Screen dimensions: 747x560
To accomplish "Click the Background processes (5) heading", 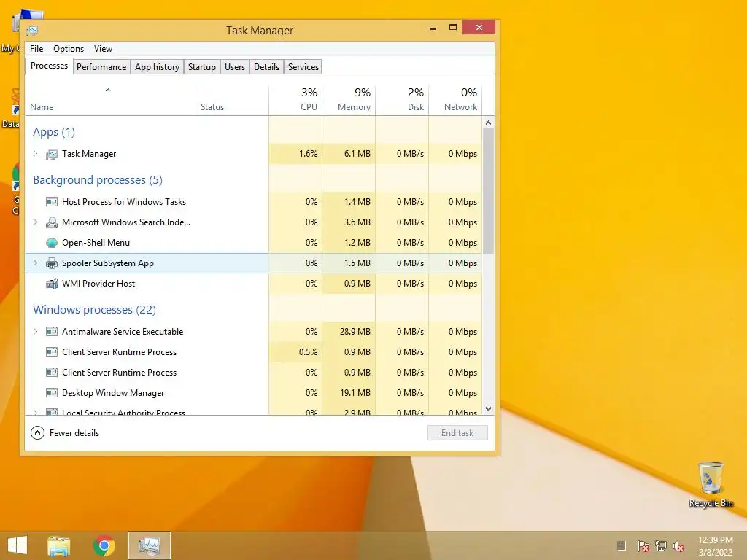I will pos(98,180).
